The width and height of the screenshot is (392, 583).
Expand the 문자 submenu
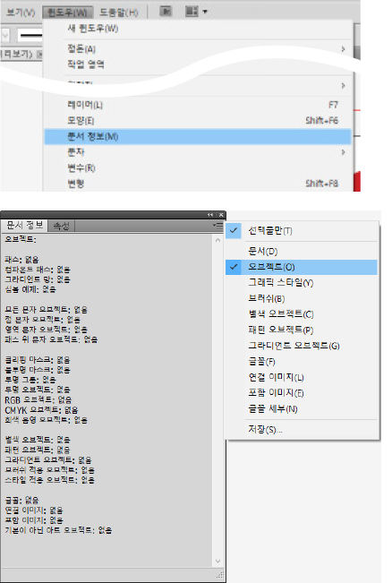pos(197,152)
